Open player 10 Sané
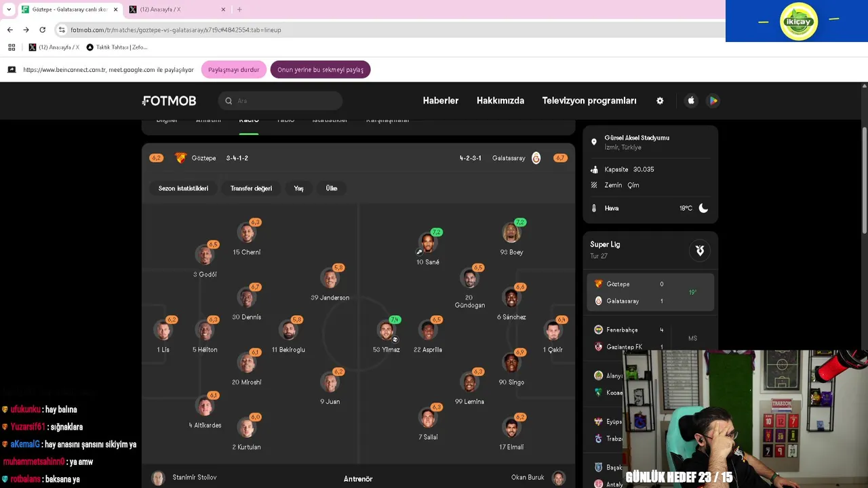The height and width of the screenshot is (488, 868). pos(428,247)
